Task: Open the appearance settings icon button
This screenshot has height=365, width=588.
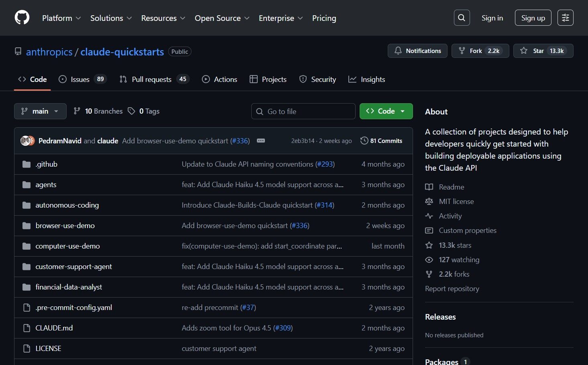Action: coord(565,18)
